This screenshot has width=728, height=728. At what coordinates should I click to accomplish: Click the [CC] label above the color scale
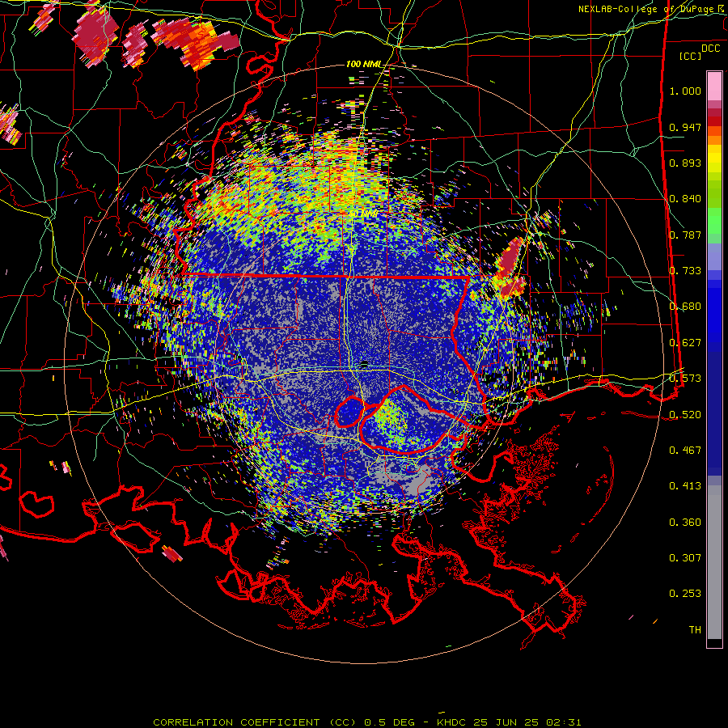click(691, 56)
